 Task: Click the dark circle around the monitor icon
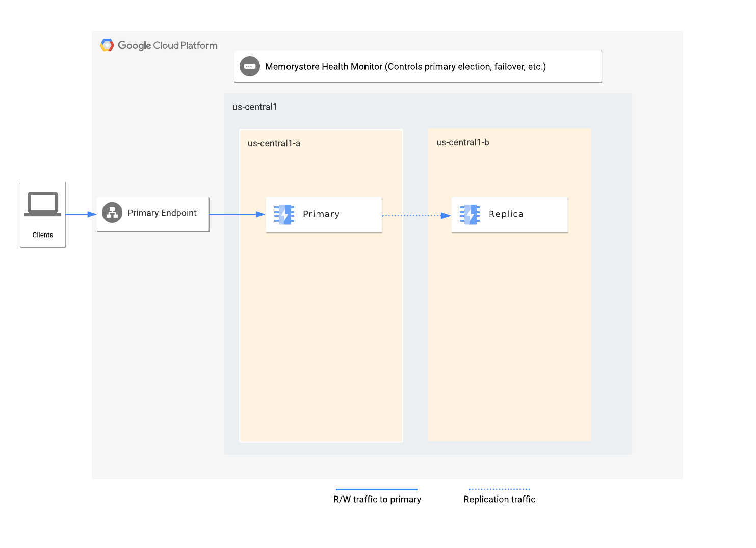pyautogui.click(x=249, y=66)
